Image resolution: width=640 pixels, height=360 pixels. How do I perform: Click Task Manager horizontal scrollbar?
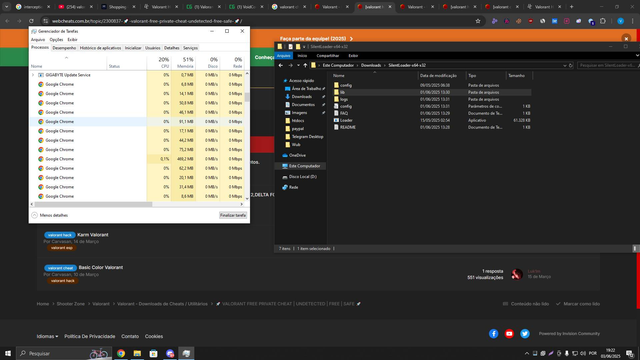[93, 204]
